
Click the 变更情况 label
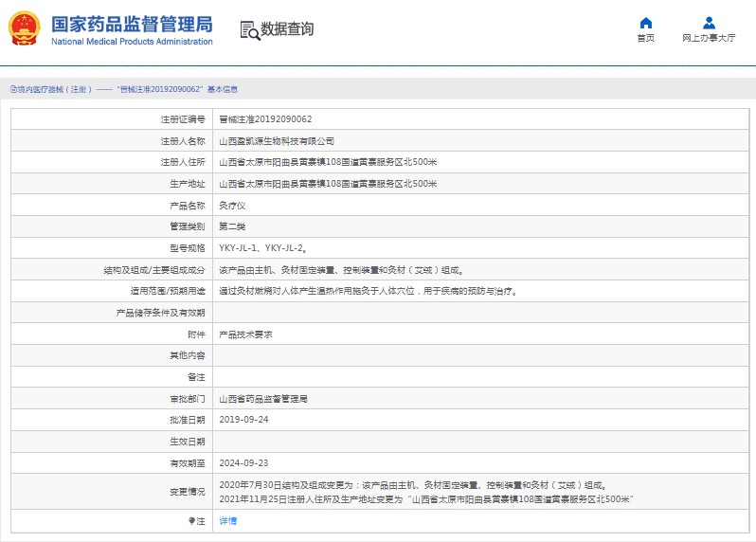click(188, 492)
